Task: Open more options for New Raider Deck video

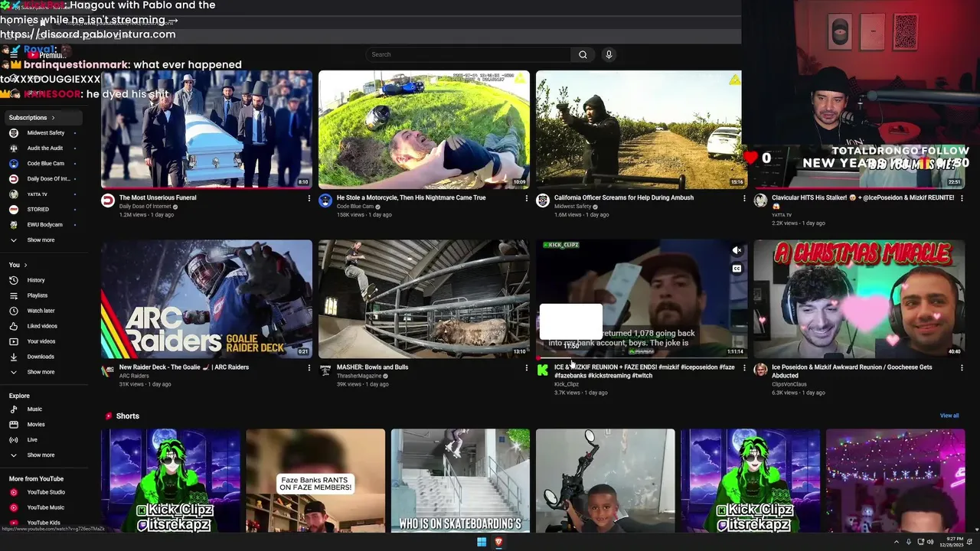Action: point(309,368)
